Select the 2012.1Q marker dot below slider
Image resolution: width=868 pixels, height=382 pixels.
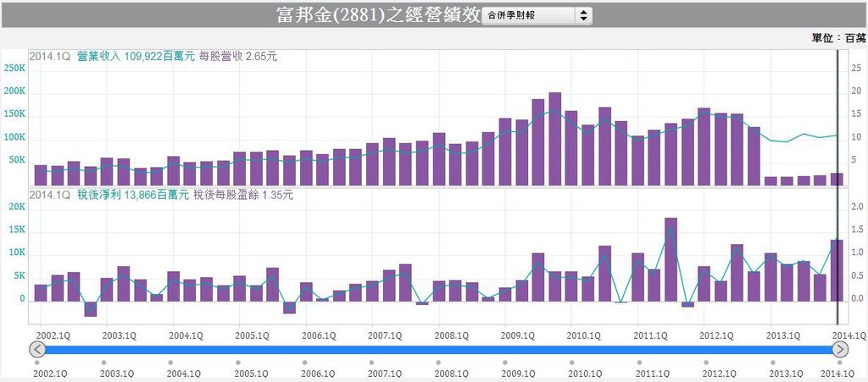pyautogui.click(x=706, y=363)
